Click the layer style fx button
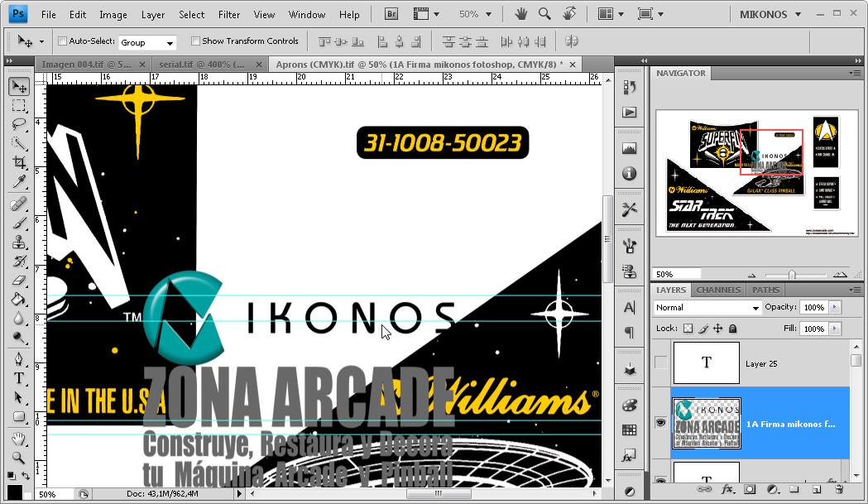The height and width of the screenshot is (504, 868). click(x=728, y=490)
